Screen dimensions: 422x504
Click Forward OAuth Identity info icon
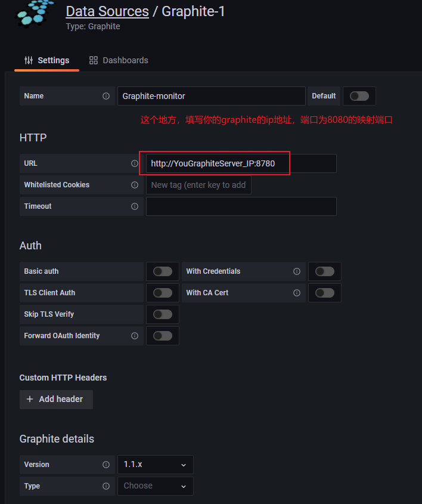tap(135, 336)
